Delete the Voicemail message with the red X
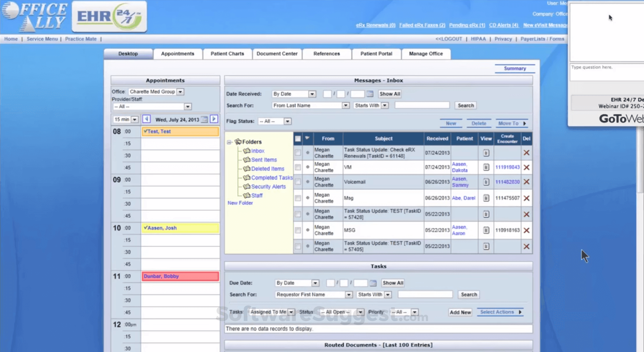Screen dimensions: 644x352 (x=527, y=182)
